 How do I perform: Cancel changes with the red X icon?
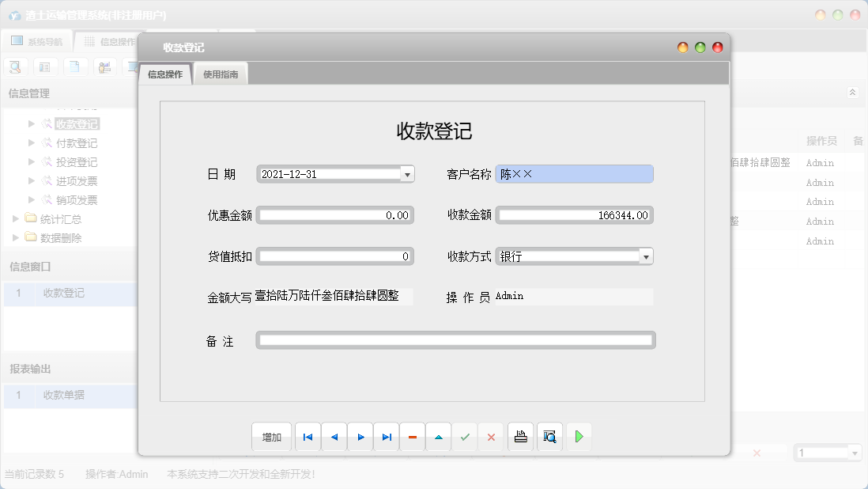tap(491, 436)
